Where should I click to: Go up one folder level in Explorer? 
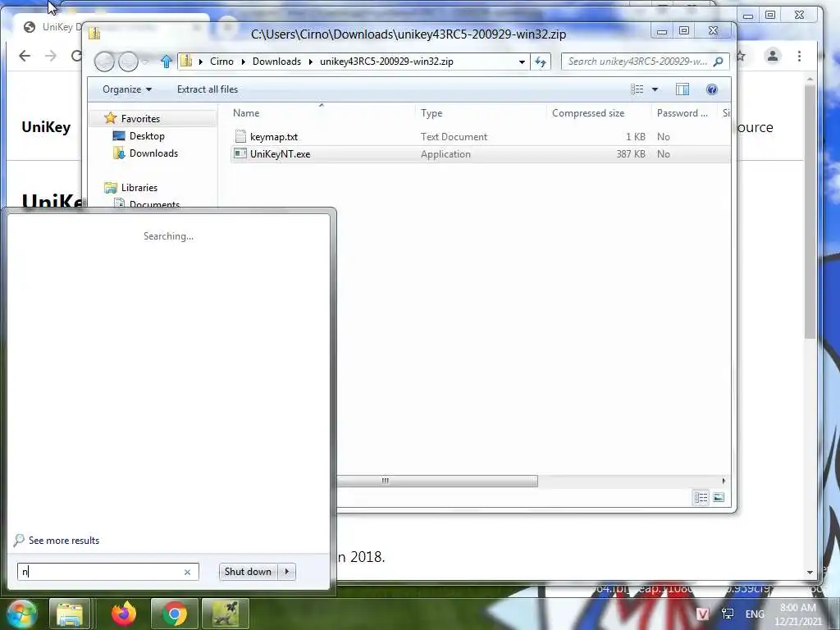[x=166, y=62]
